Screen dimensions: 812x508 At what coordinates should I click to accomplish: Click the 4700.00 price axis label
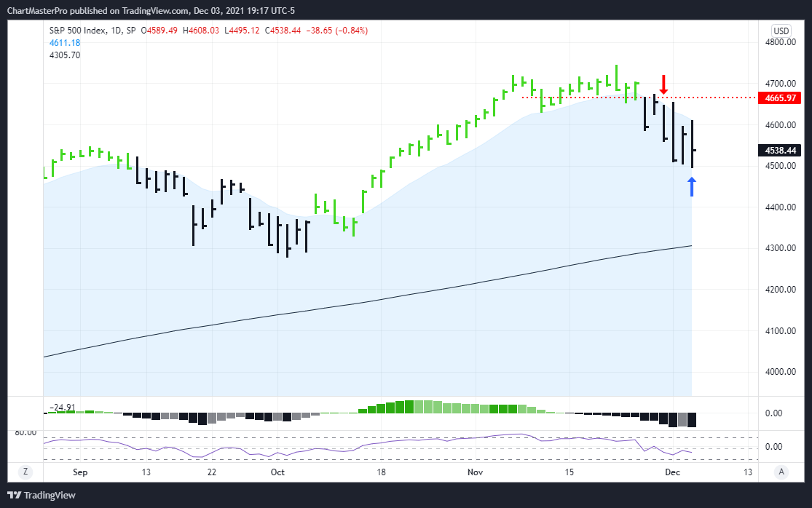(x=781, y=83)
